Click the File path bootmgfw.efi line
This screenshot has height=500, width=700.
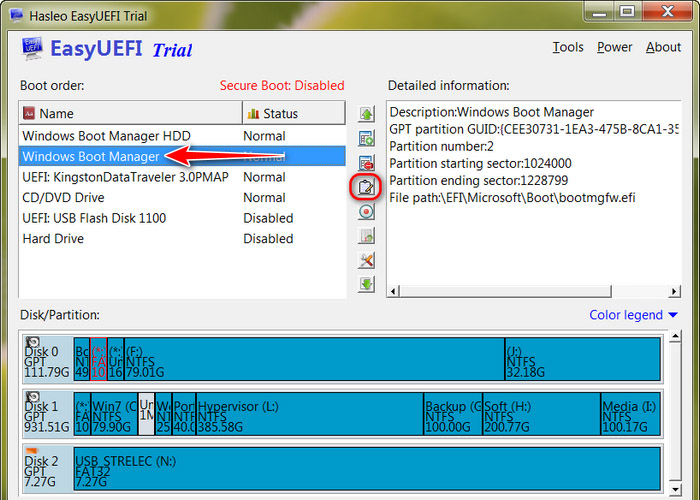coord(512,198)
